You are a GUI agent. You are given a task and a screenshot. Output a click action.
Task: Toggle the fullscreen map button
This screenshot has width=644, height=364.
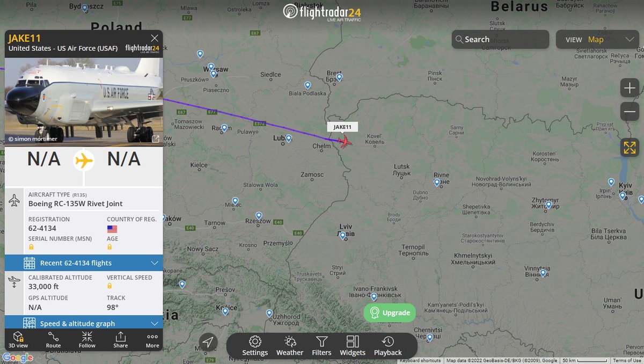630,147
